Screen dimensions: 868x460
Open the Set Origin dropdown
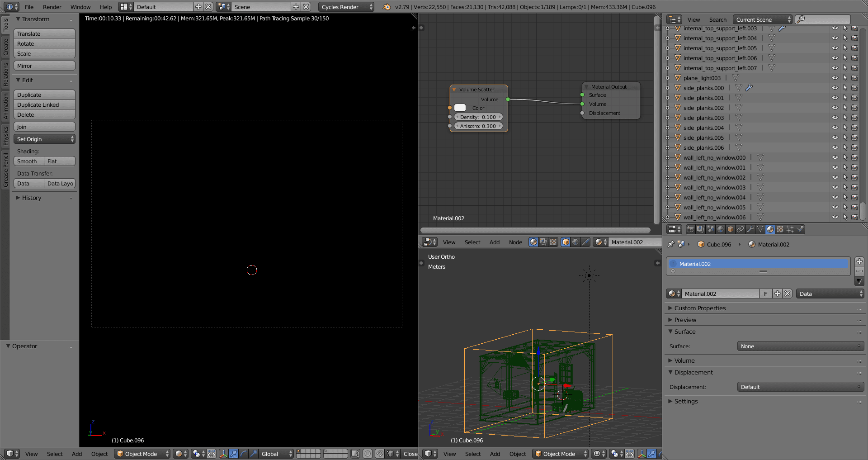click(44, 139)
